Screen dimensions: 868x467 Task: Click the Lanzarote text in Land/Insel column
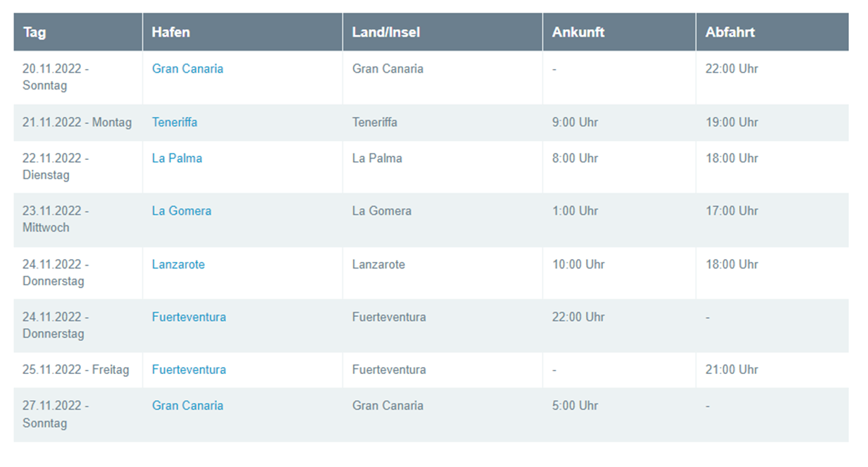click(378, 265)
